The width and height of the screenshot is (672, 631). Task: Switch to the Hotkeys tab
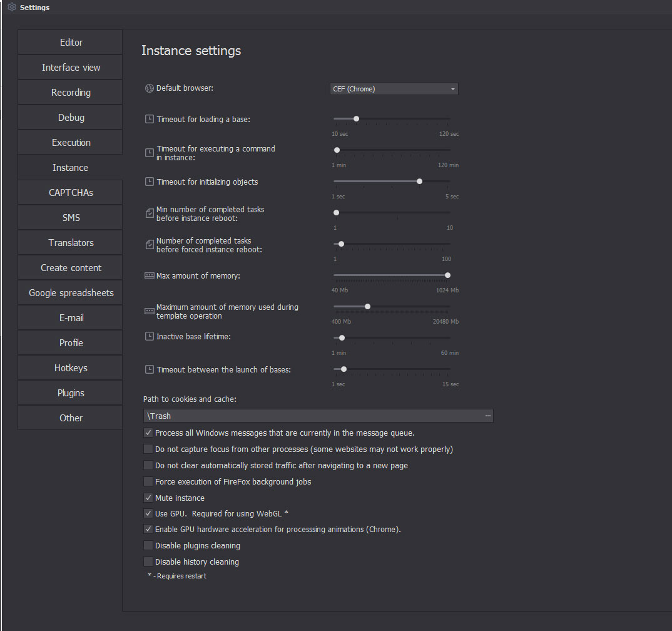71,367
